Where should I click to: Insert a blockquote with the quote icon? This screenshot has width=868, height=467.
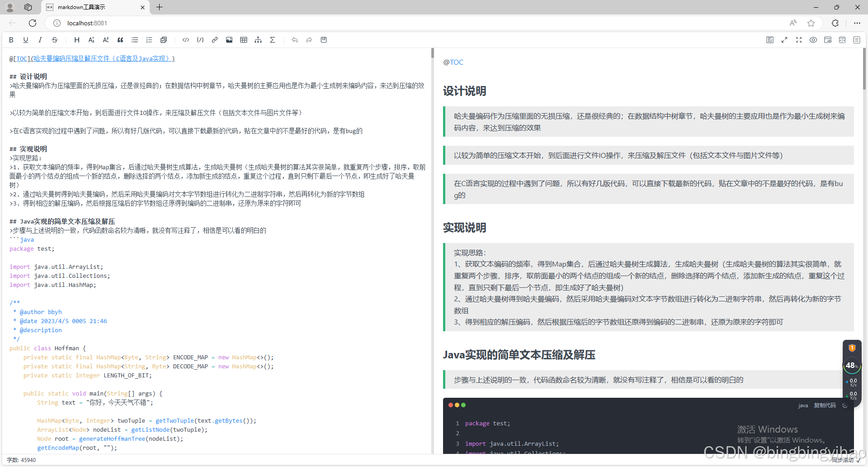(x=120, y=40)
